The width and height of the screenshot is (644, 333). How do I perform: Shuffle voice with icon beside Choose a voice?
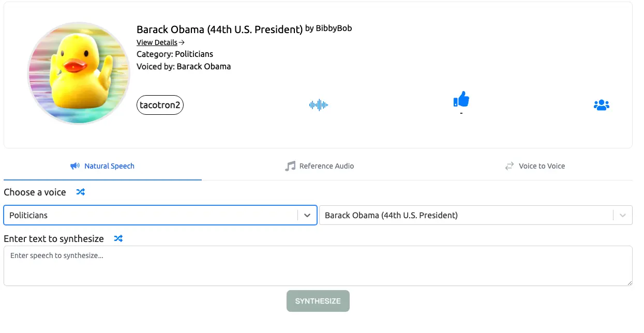tap(80, 192)
